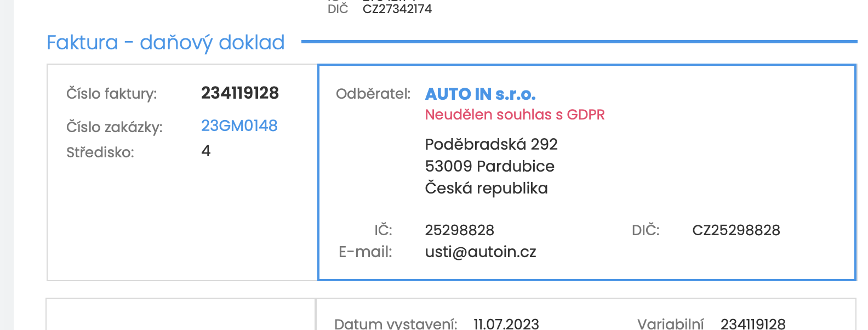This screenshot has width=868, height=330.
Task: Click the Číslo zakázky label
Action: (114, 127)
